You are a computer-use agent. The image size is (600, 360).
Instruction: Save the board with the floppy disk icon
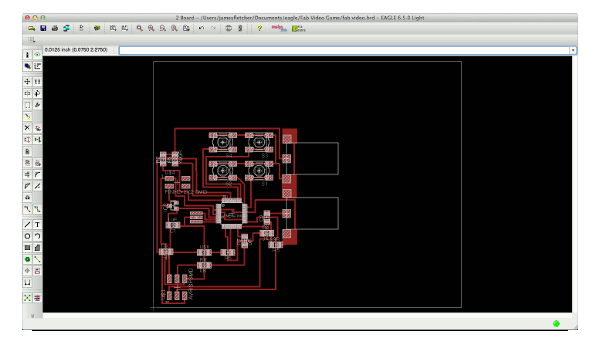tap(43, 28)
